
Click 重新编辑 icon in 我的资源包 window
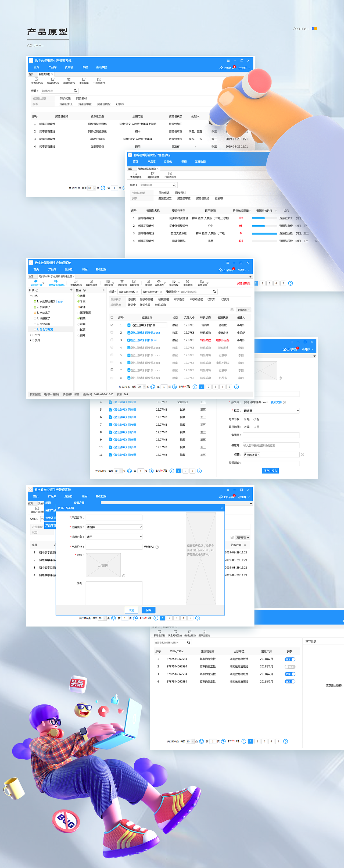pos(84,79)
